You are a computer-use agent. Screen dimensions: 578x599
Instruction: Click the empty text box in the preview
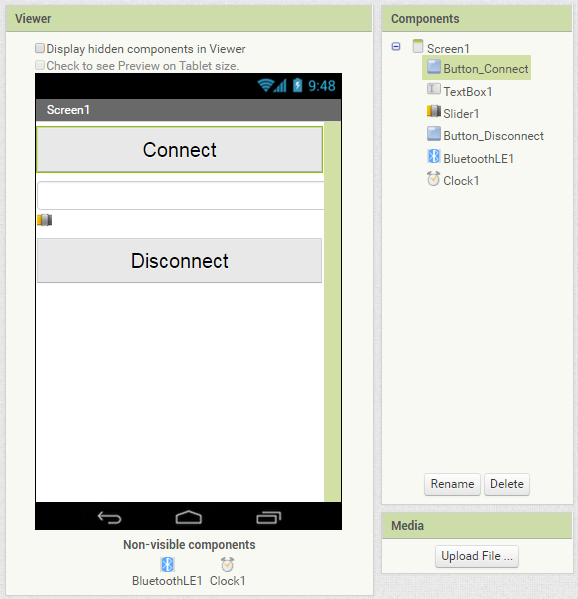tap(181, 196)
